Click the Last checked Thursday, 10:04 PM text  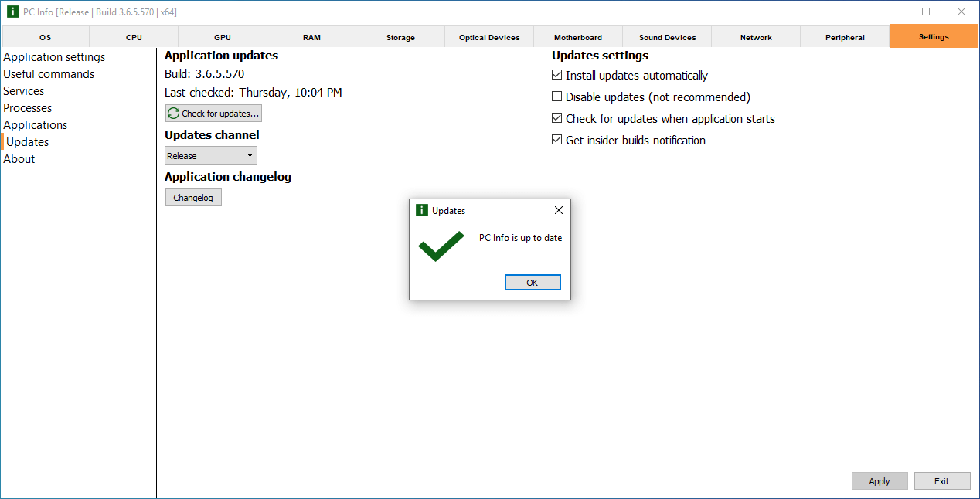tap(254, 93)
